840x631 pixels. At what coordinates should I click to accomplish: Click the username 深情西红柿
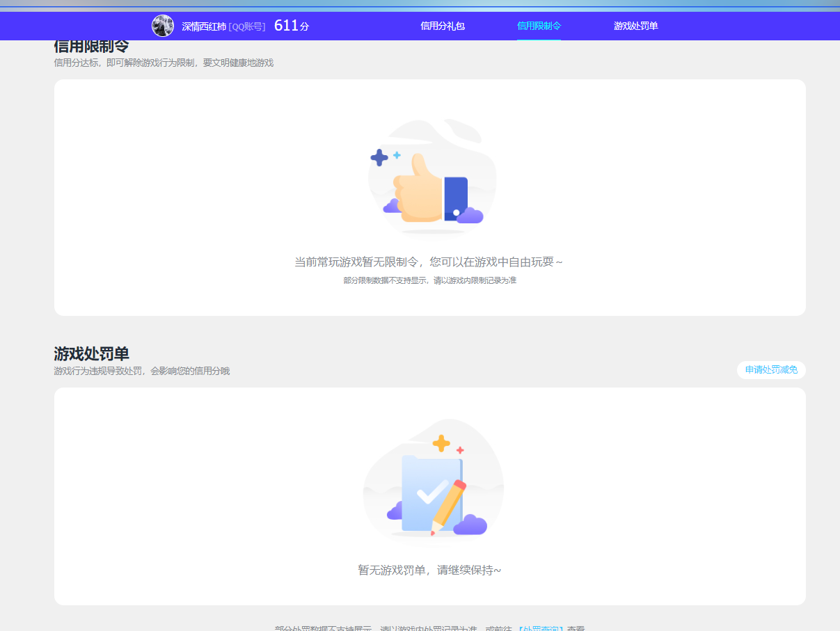[x=204, y=26]
